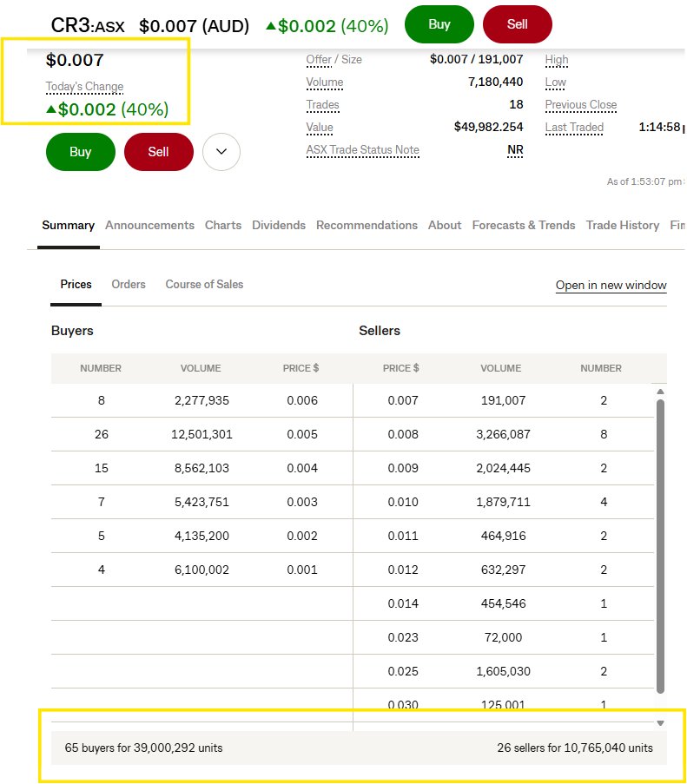Click the buyer volume 6,100,002 cell
The image size is (687, 784).
[x=201, y=570]
